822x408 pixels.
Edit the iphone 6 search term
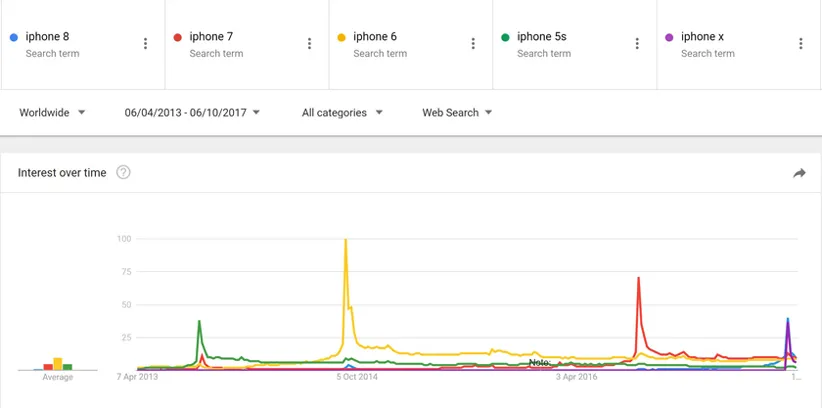375,37
